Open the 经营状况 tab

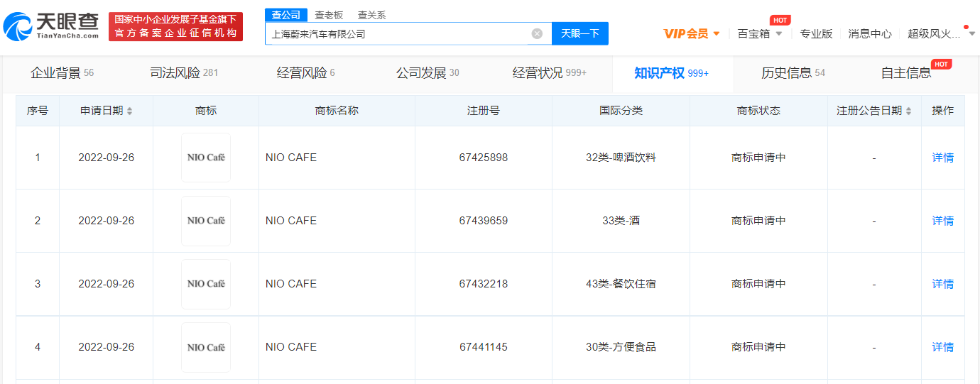(550, 73)
